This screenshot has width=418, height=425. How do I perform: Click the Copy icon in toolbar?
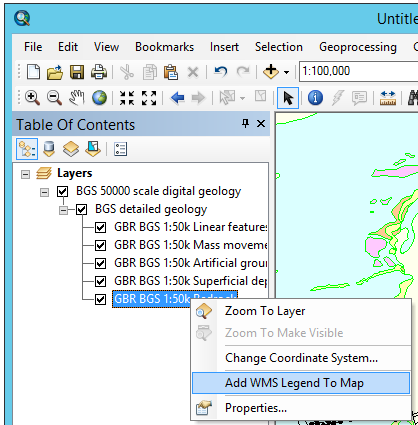150,72
